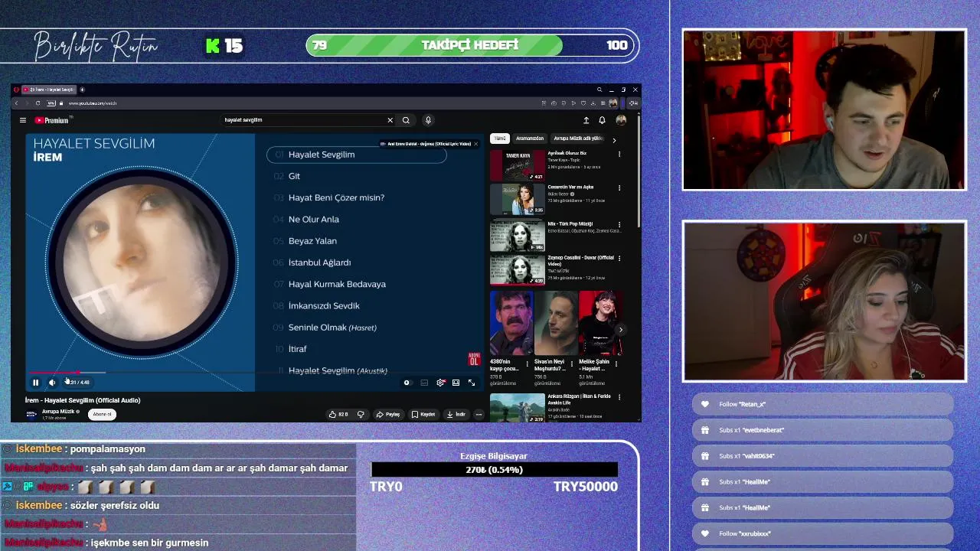This screenshot has height=551, width=980.
Task: Click the Ezgişe Bilgisayar goal bar
Action: pyautogui.click(x=494, y=470)
